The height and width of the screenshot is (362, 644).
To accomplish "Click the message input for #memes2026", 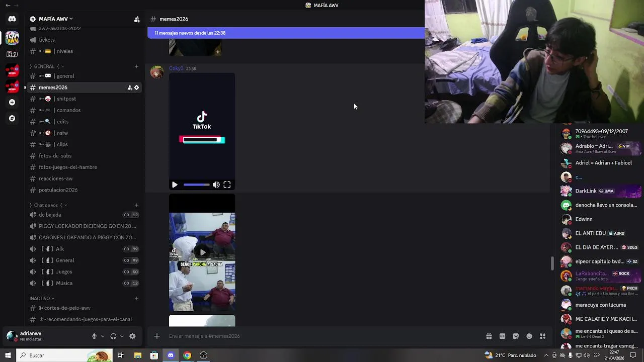I will pos(322,336).
